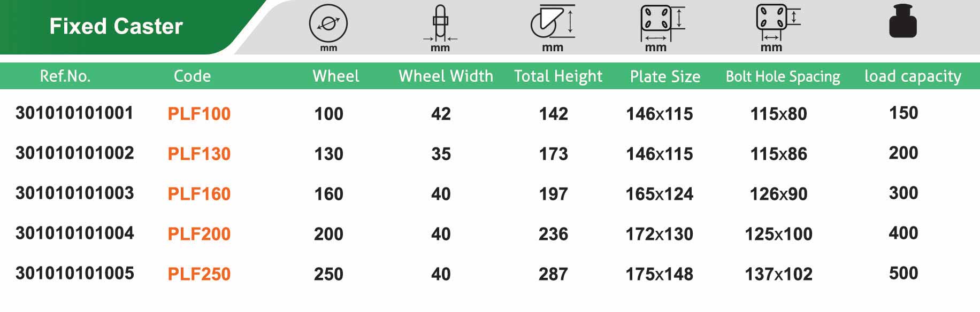The image size is (980, 312).
Task: Click the Total Height column header
Action: (558, 76)
